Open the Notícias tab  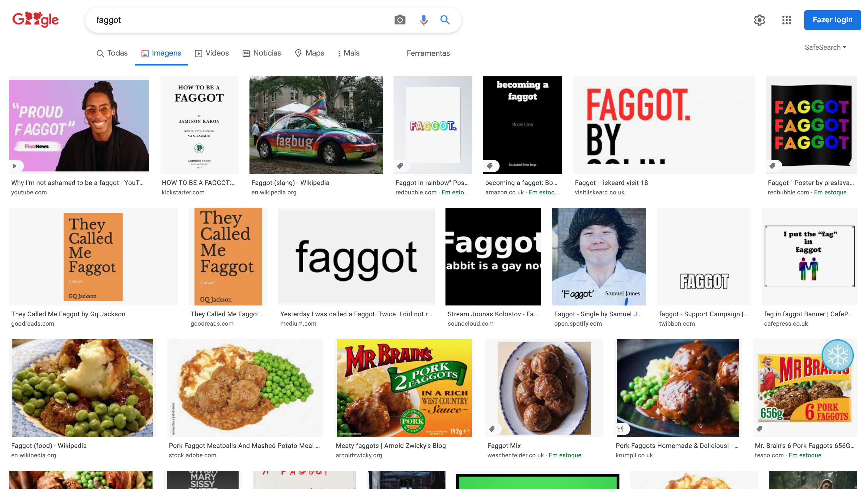[262, 53]
